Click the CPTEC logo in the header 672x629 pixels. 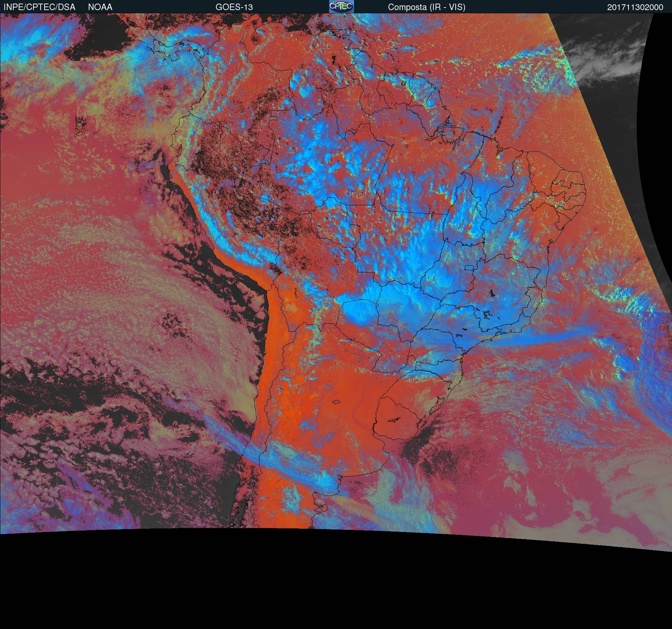(x=341, y=6)
